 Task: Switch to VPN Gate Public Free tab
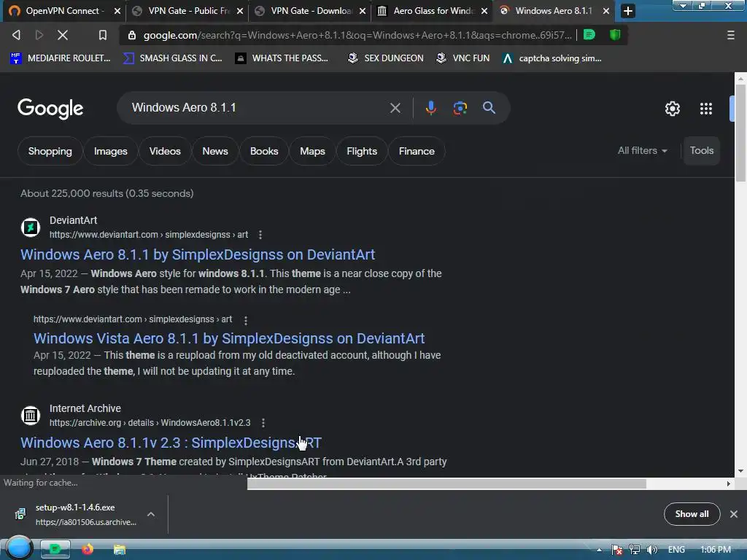pyautogui.click(x=187, y=11)
